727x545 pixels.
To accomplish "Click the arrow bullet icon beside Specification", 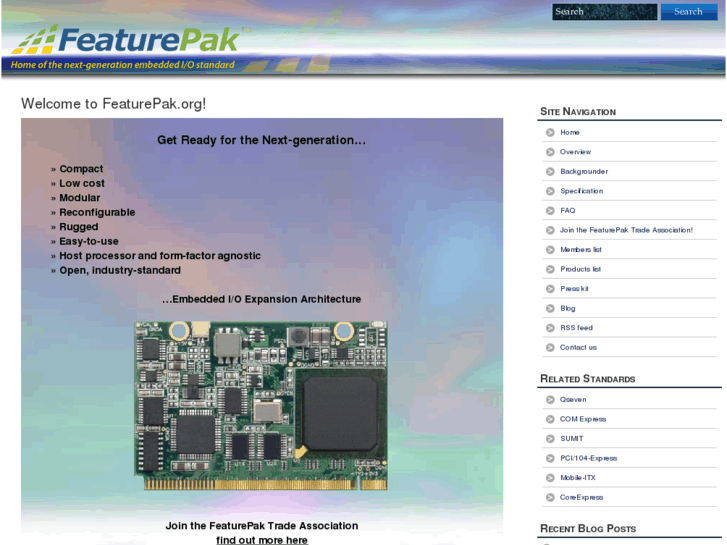I will tap(550, 191).
